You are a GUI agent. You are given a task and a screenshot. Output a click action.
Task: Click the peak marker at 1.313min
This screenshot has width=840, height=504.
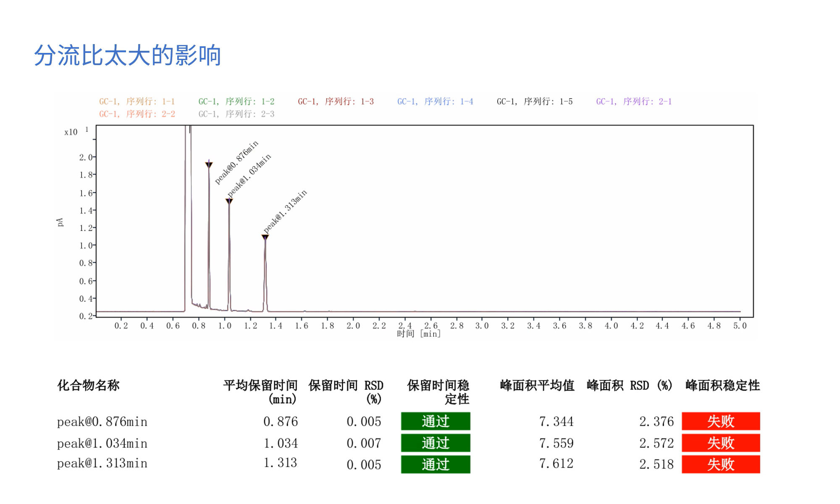[265, 237]
